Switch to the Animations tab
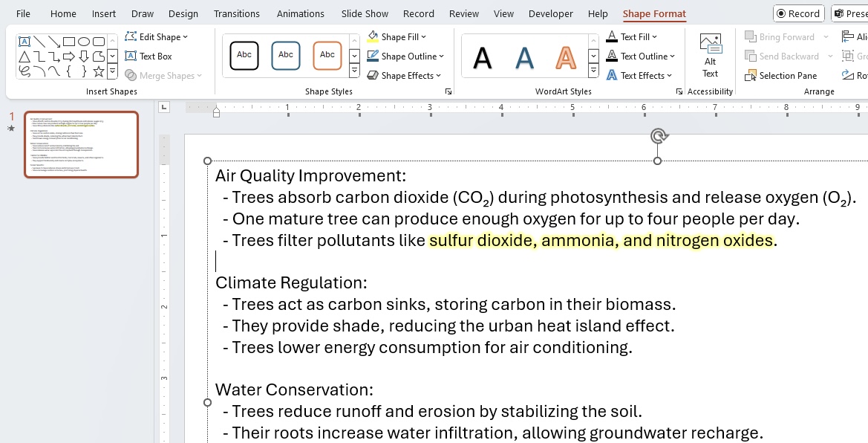868x443 pixels. coord(301,13)
